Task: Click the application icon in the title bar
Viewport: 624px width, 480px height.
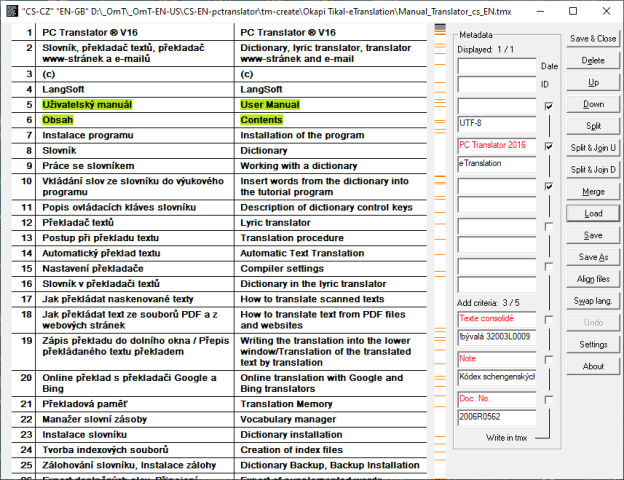Action: (12, 11)
